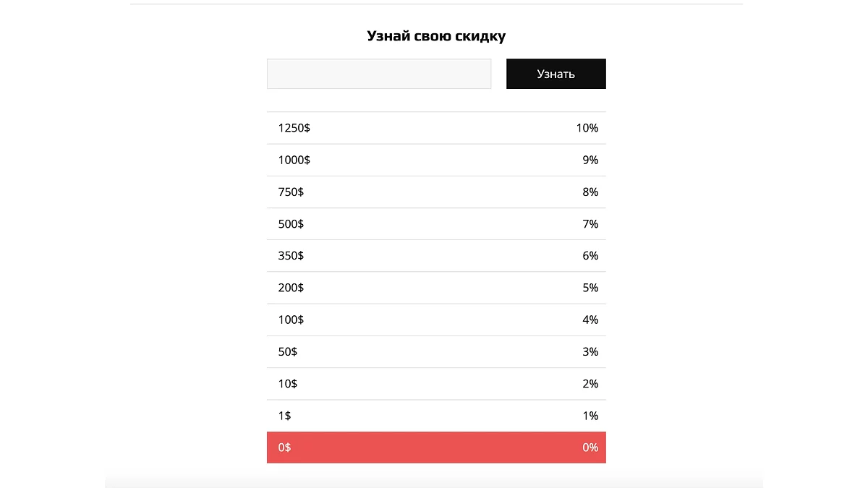Choose the 350$ amount label
Viewport: 868px width, 488px height.
[x=291, y=256]
